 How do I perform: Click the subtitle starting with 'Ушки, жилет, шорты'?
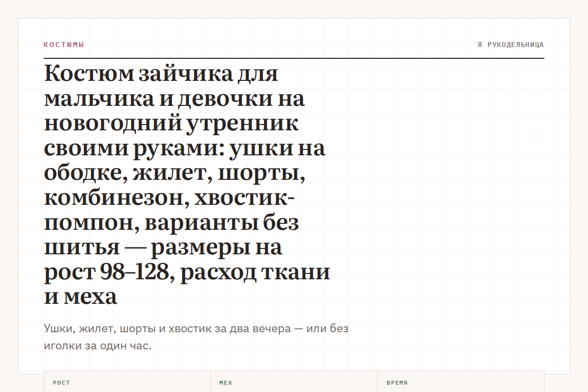pos(196,337)
